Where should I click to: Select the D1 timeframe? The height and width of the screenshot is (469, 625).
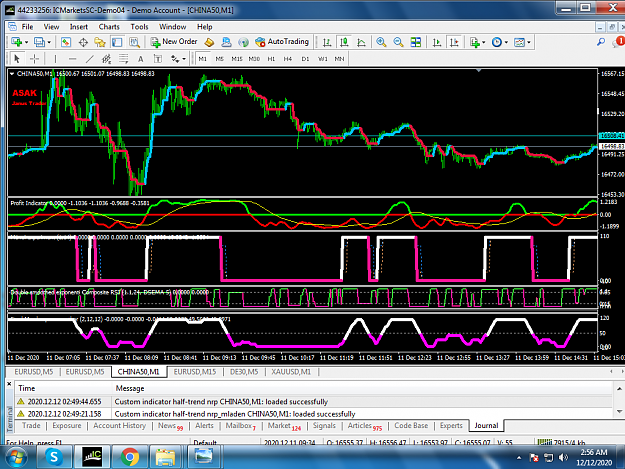click(305, 59)
